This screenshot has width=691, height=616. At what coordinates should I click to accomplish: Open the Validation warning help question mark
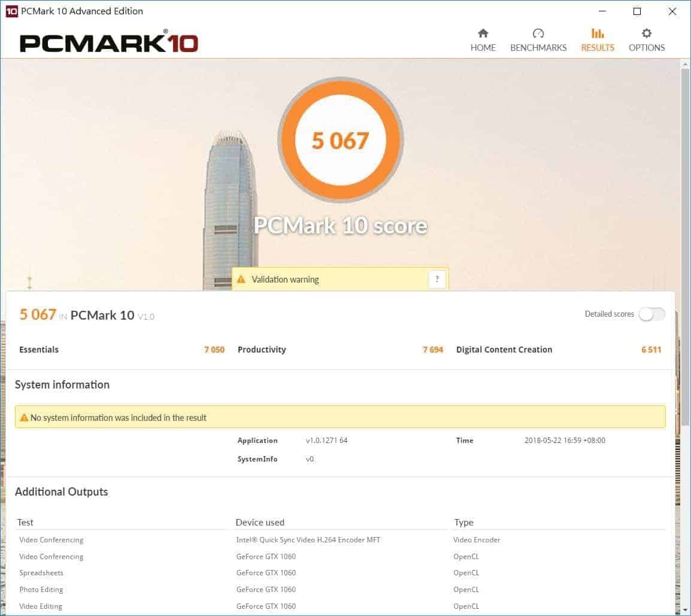pyautogui.click(x=437, y=279)
